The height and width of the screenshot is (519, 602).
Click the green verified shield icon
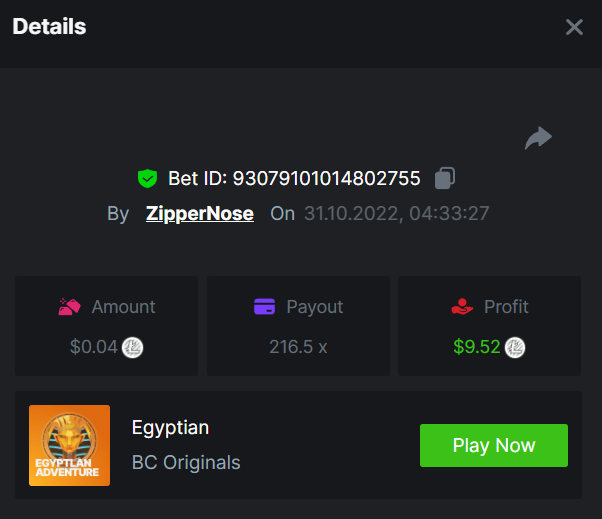(x=147, y=179)
